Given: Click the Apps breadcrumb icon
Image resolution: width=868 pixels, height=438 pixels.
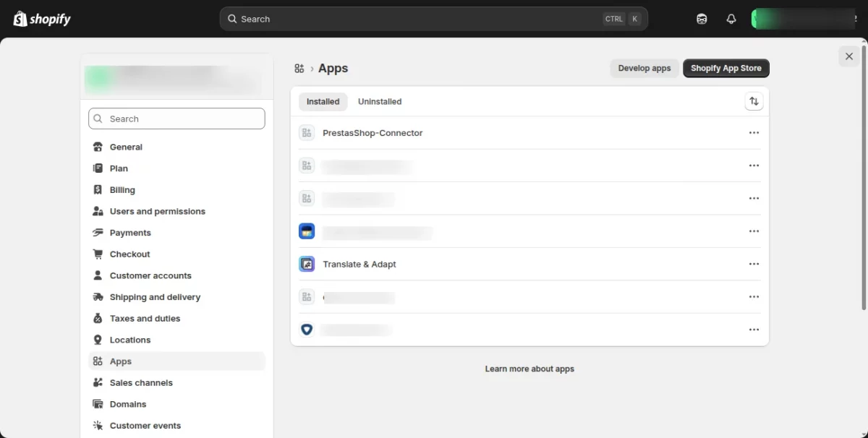Looking at the screenshot, I should tap(299, 69).
